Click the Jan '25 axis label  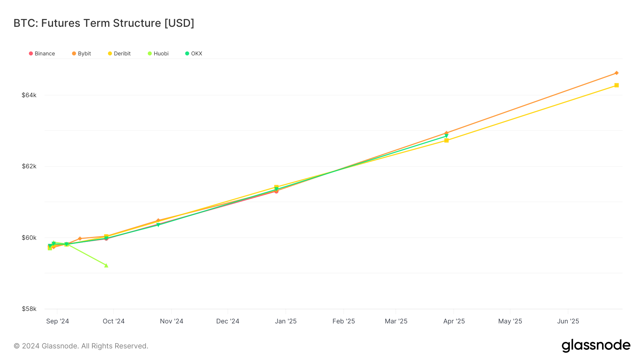(x=286, y=321)
